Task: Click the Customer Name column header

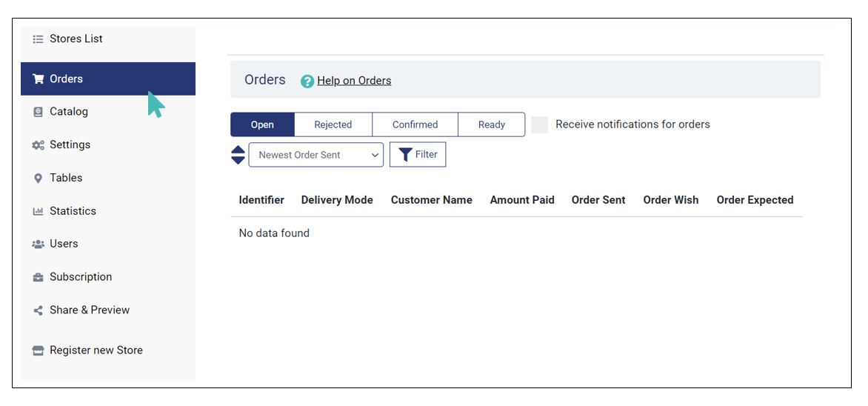Action: [432, 200]
